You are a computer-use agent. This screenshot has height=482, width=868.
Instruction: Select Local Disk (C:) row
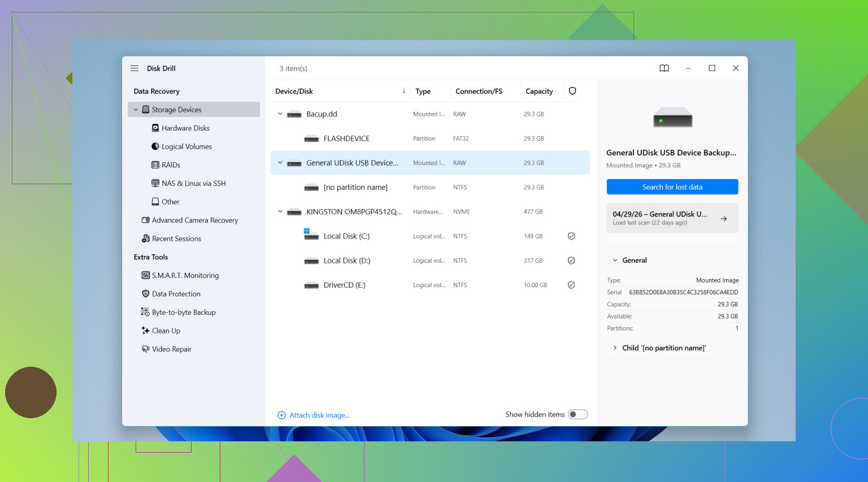click(430, 236)
